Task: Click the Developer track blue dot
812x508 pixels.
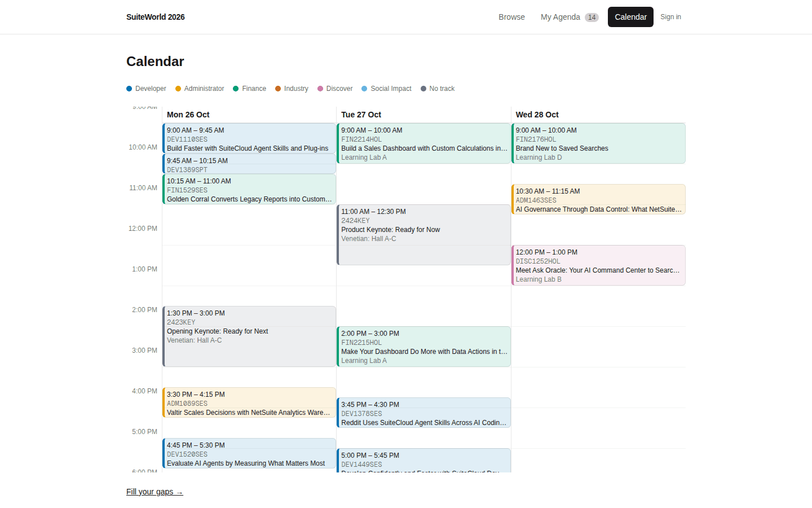Action: pyautogui.click(x=129, y=89)
